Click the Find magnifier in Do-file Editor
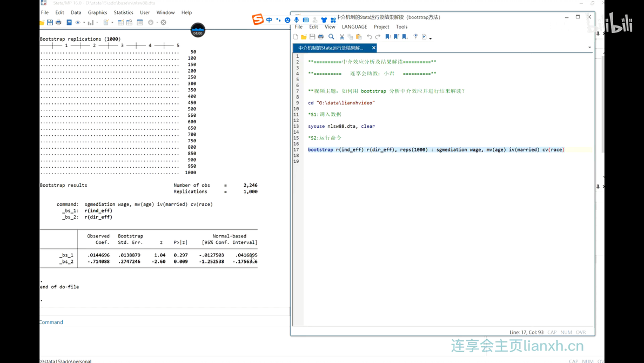644x363 pixels. click(x=331, y=37)
